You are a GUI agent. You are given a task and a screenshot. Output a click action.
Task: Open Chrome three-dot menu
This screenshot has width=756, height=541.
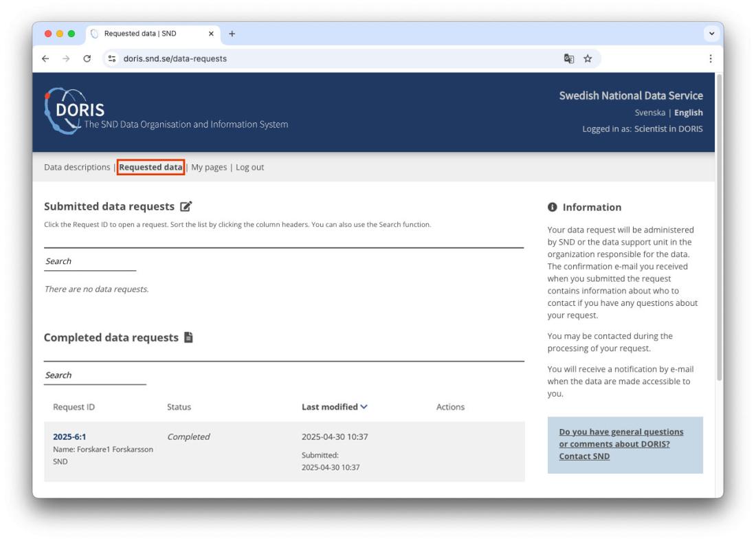tap(710, 58)
